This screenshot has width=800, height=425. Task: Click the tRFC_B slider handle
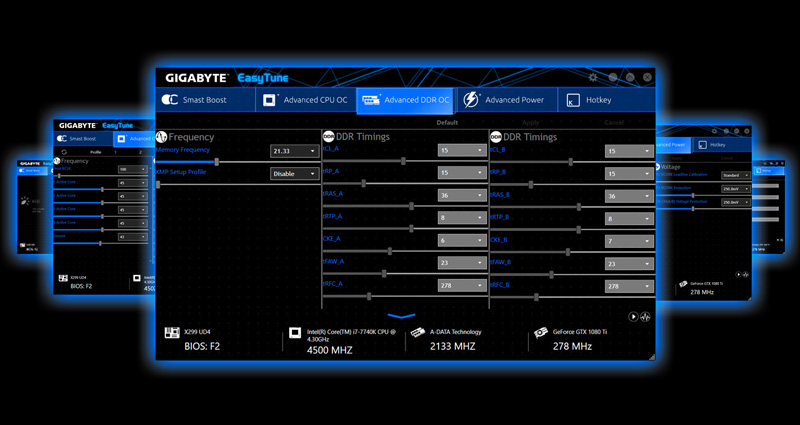pos(536,297)
